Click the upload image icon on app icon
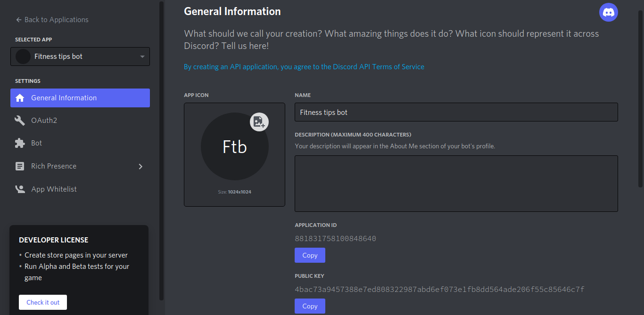The height and width of the screenshot is (315, 644). pos(259,122)
